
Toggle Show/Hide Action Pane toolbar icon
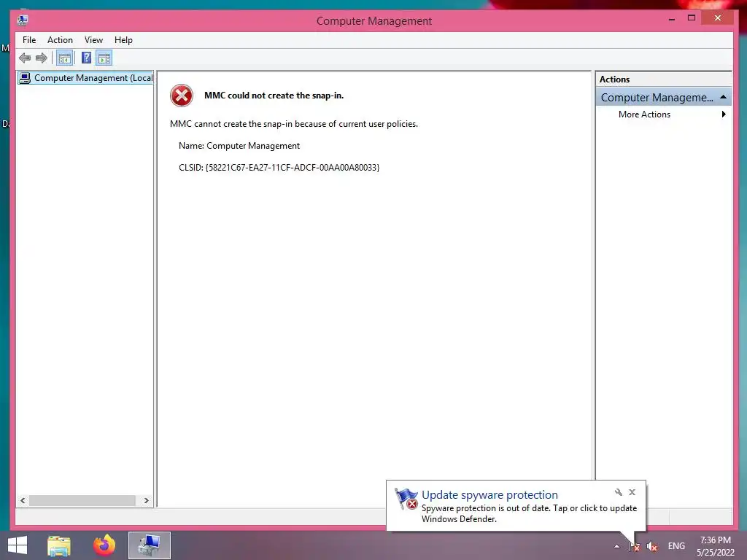[x=104, y=58]
